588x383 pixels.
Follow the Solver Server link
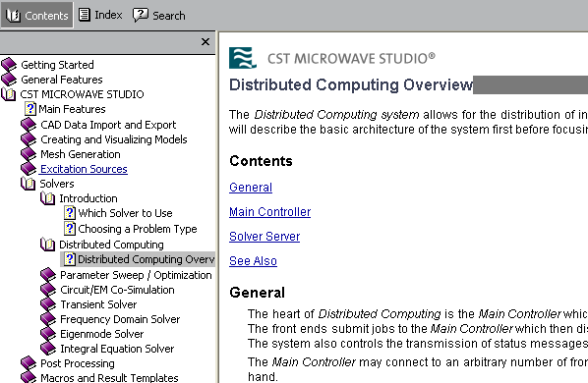[x=265, y=237]
